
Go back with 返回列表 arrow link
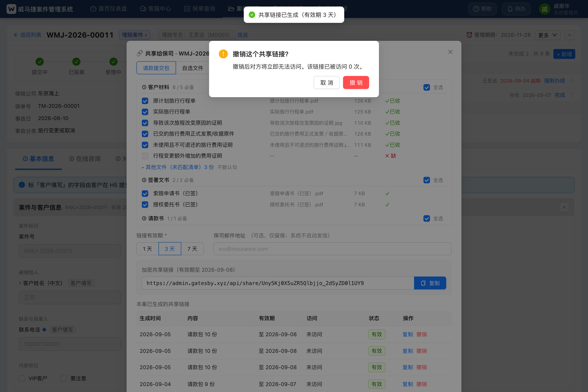(x=27, y=35)
